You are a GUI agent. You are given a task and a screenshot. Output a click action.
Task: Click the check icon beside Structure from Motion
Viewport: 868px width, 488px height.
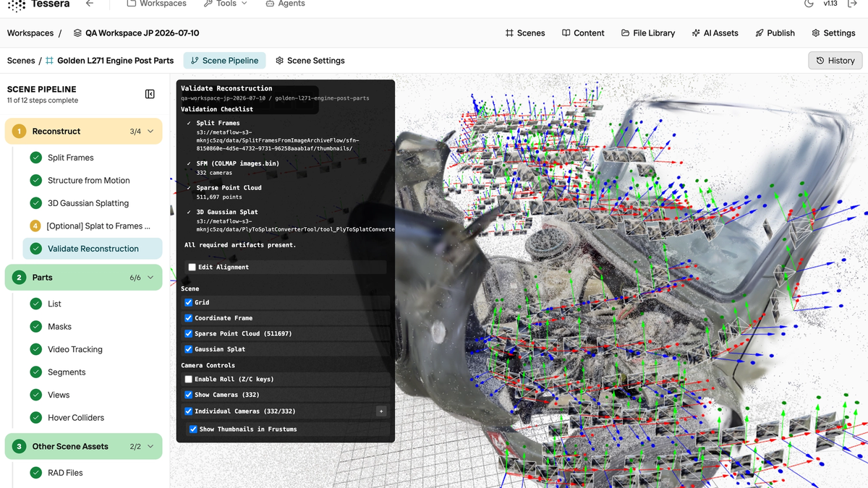point(35,181)
